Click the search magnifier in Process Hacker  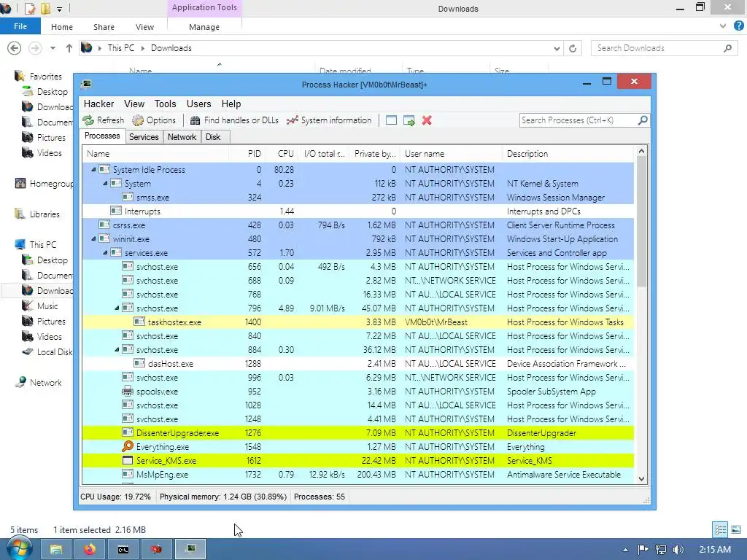[643, 120]
